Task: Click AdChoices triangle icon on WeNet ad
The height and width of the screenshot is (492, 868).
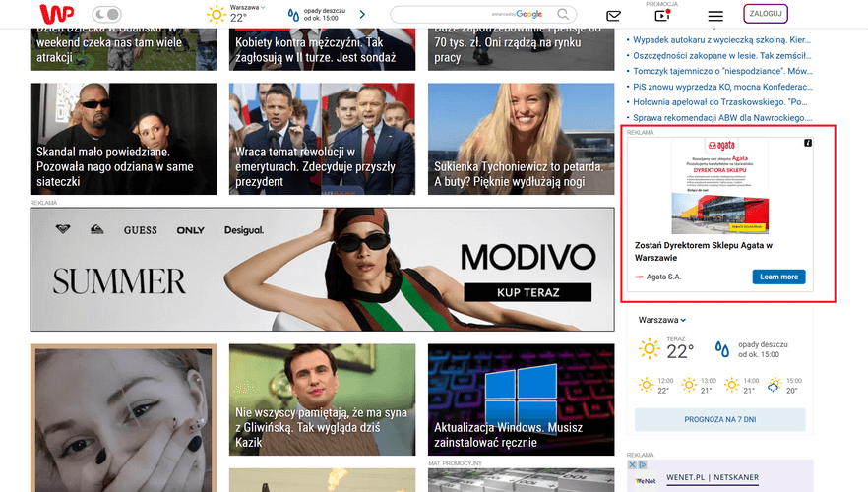Action: click(x=642, y=464)
